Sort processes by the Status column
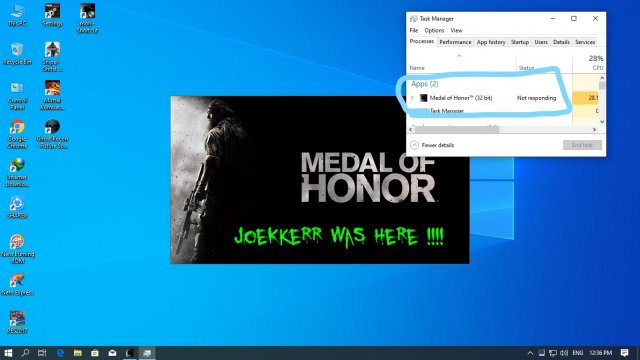Screen dimensions: 640x360 tap(544, 64)
